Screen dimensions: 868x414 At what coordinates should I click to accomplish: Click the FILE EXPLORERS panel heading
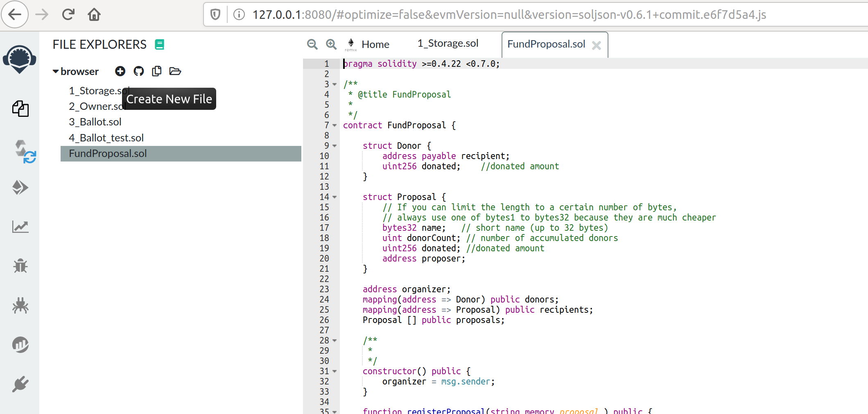pyautogui.click(x=99, y=44)
